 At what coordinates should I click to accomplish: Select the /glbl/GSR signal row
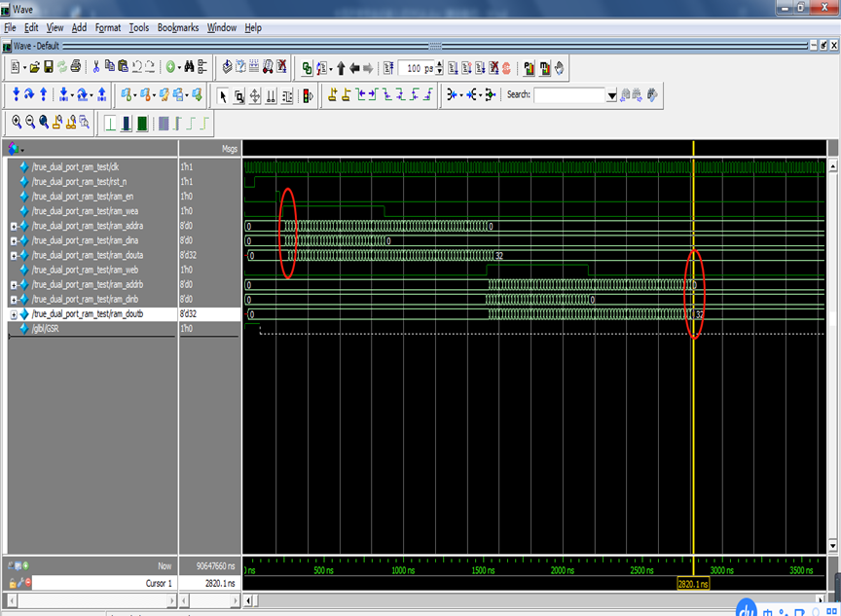(46, 329)
